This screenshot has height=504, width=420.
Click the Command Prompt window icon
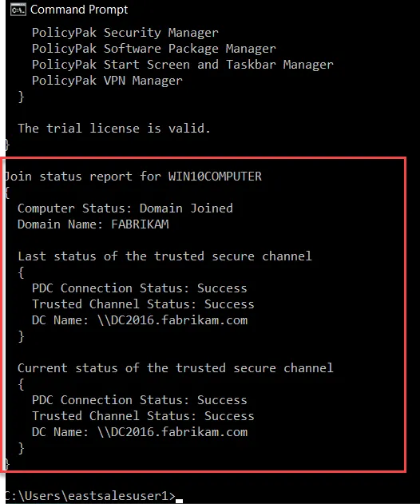point(18,10)
